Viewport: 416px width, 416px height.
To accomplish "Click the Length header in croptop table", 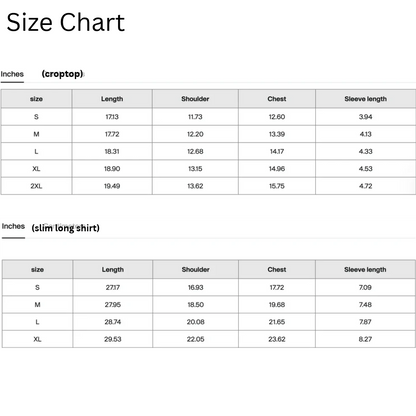I will 112,99.
